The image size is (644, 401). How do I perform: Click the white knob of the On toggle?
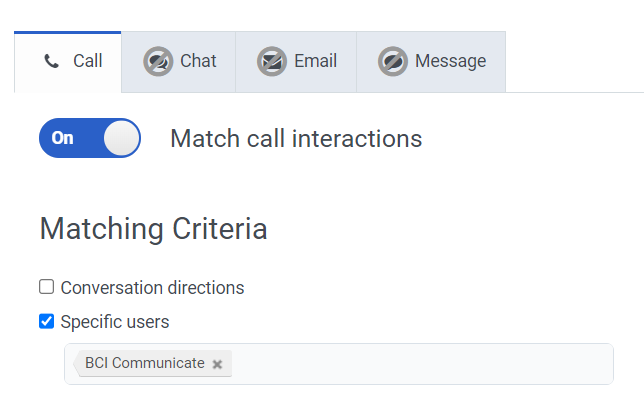click(x=121, y=138)
